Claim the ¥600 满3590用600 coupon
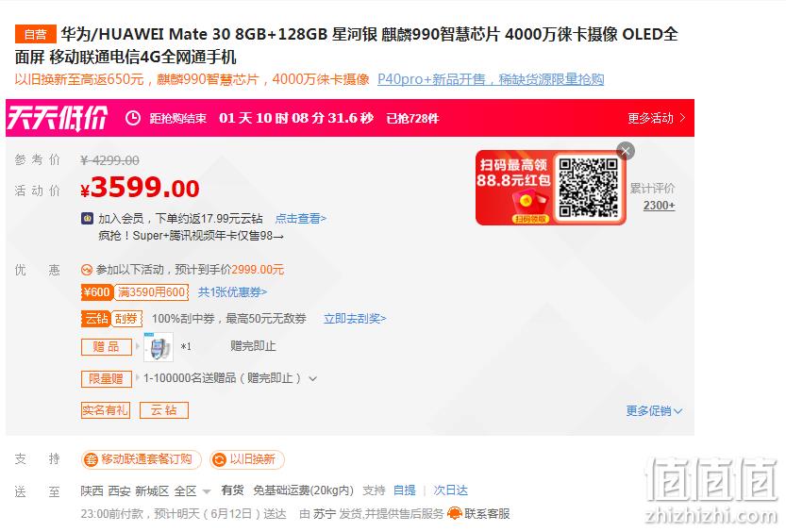 [x=135, y=292]
